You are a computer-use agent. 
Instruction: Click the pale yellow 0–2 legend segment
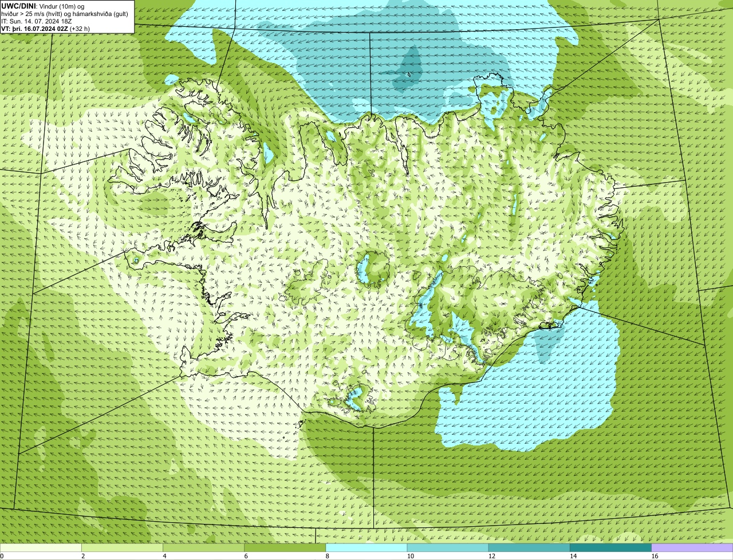(41, 547)
